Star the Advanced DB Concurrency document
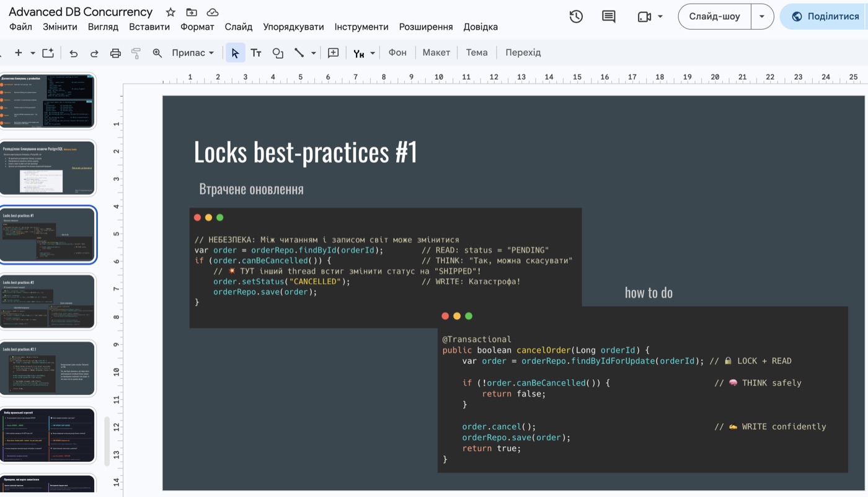 [x=170, y=12]
